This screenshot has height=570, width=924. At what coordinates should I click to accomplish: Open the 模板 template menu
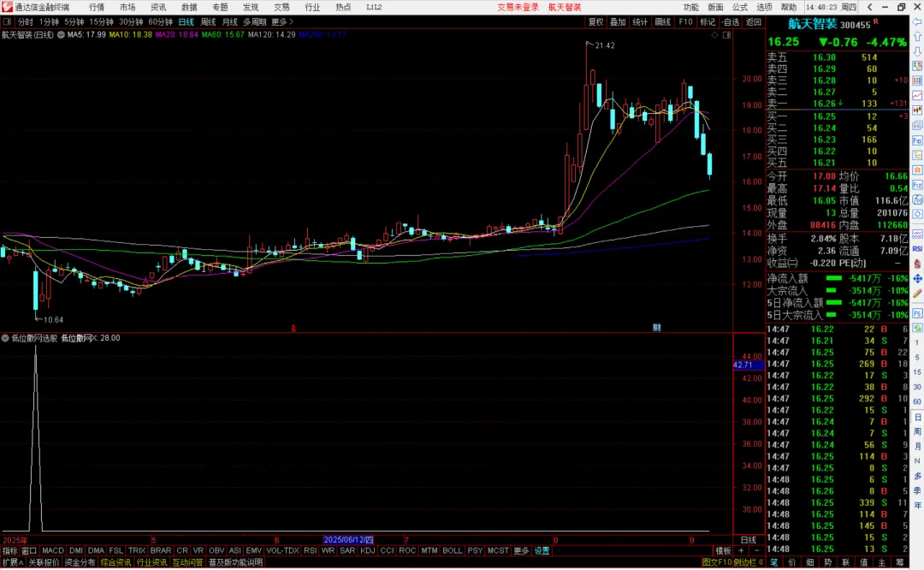point(723,550)
